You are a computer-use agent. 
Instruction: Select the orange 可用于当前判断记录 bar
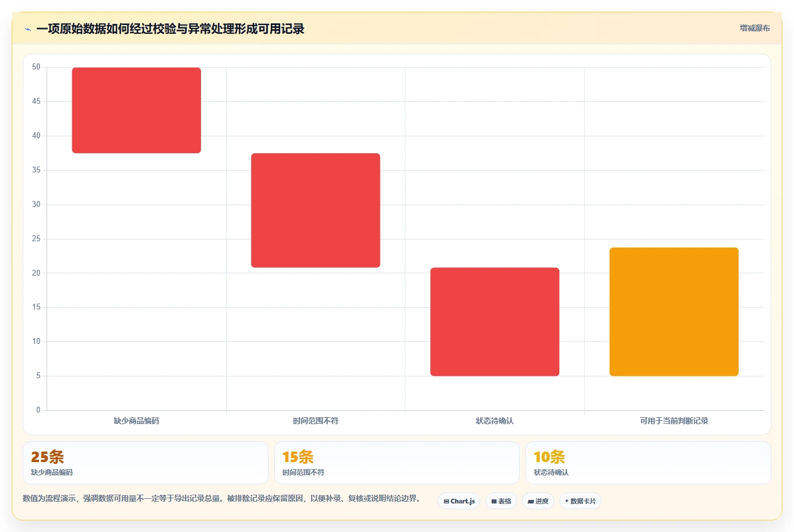coord(674,312)
